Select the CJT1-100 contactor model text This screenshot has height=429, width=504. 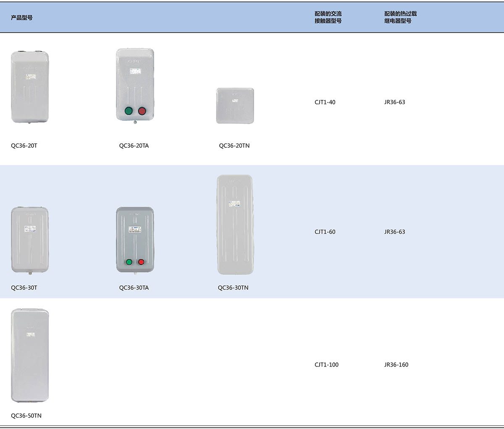tap(326, 364)
